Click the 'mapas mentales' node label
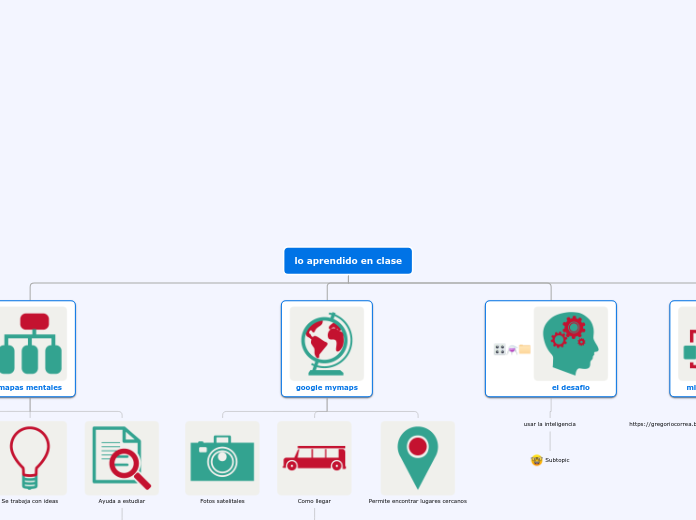This screenshot has width=696, height=520. pos(31,388)
